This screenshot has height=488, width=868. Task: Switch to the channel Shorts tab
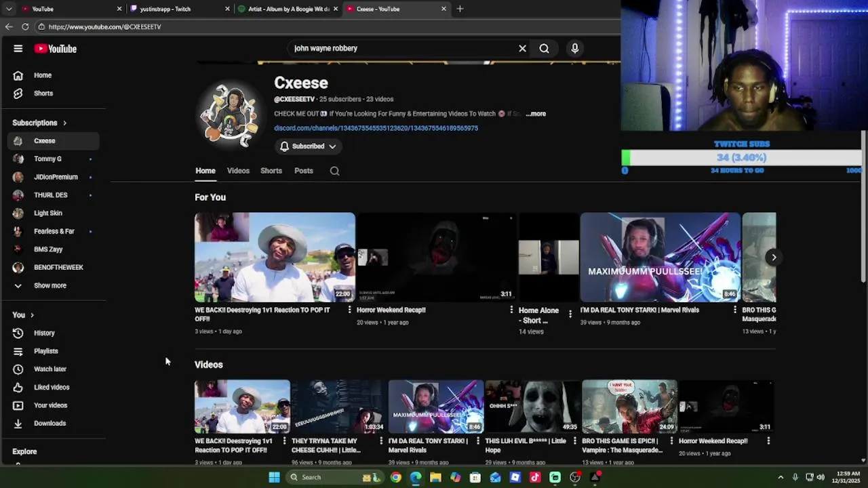click(271, 171)
